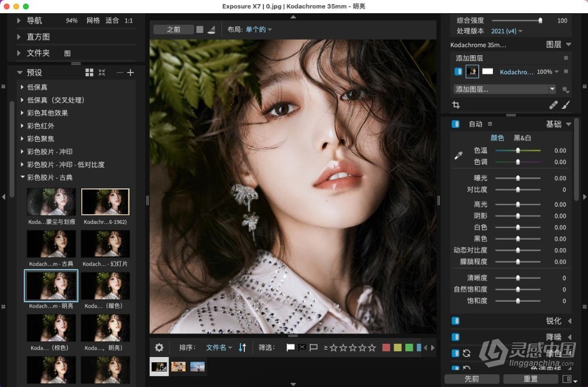Filter by red color label swatch
This screenshot has height=387, width=588.
(386, 348)
